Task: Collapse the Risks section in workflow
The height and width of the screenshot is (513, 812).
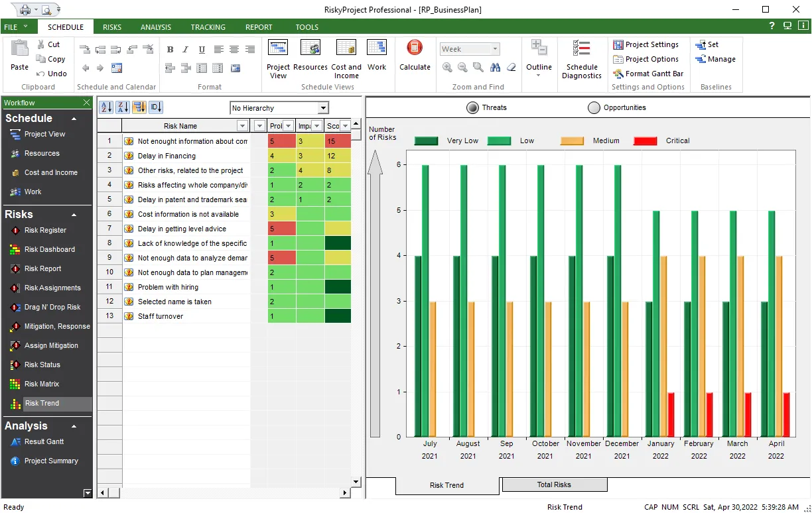Action: pos(74,215)
